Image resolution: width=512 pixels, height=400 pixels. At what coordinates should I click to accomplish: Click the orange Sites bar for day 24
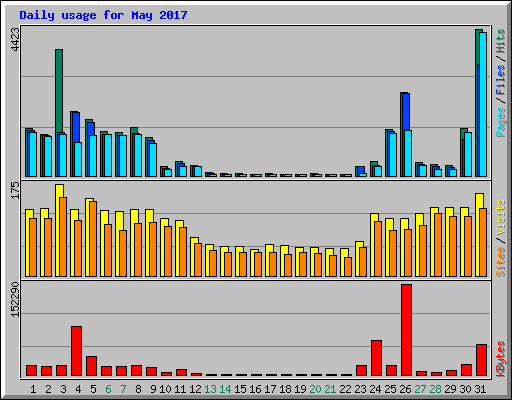coord(378,249)
